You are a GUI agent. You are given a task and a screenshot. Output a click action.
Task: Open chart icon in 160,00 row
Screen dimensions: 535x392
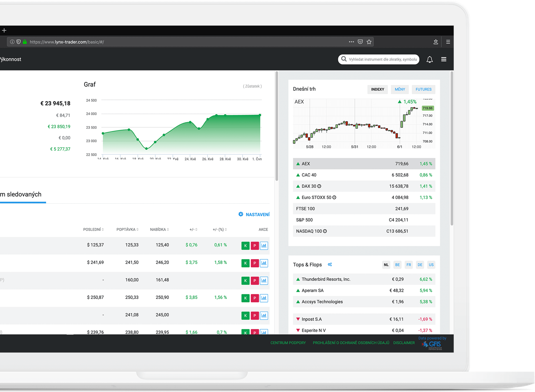click(x=264, y=280)
